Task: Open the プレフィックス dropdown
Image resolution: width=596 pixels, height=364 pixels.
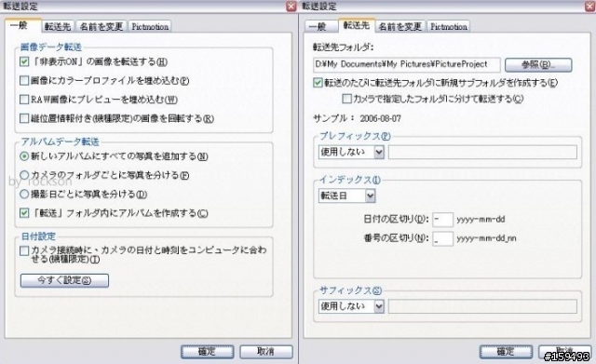Action: coord(351,152)
